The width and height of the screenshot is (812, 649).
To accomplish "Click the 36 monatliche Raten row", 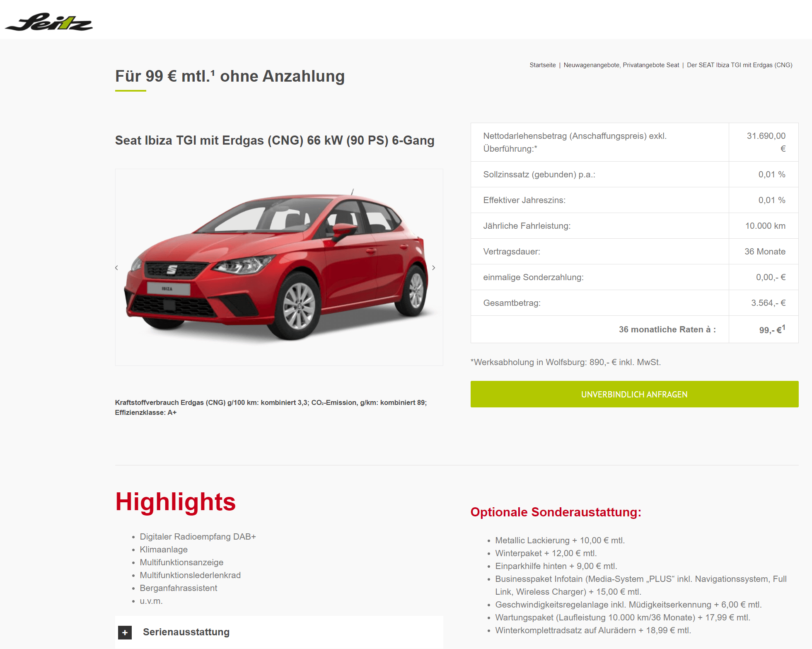I will click(x=634, y=329).
